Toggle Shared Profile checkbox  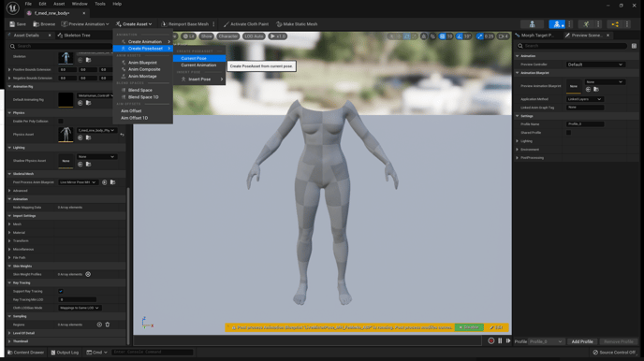[x=568, y=133]
